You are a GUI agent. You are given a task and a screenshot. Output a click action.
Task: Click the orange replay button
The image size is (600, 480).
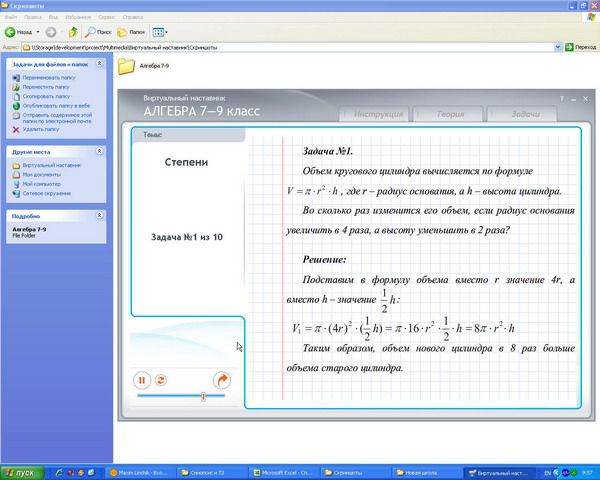tap(161, 380)
